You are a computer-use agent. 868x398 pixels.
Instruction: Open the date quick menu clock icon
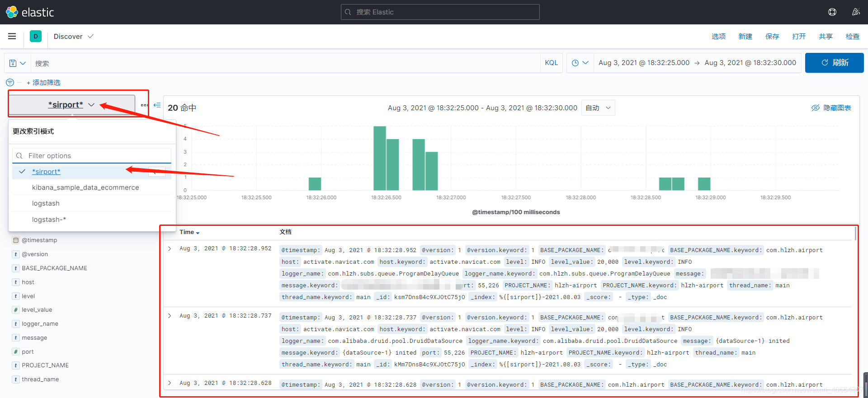coord(580,63)
